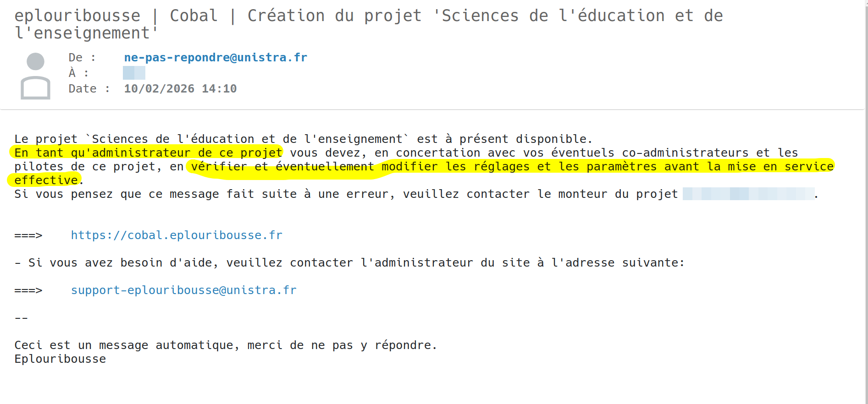Viewport: 868px width, 404px height.
Task: Click highlighted text "En tant qu'administrateur de ce projet"
Action: pyautogui.click(x=148, y=153)
